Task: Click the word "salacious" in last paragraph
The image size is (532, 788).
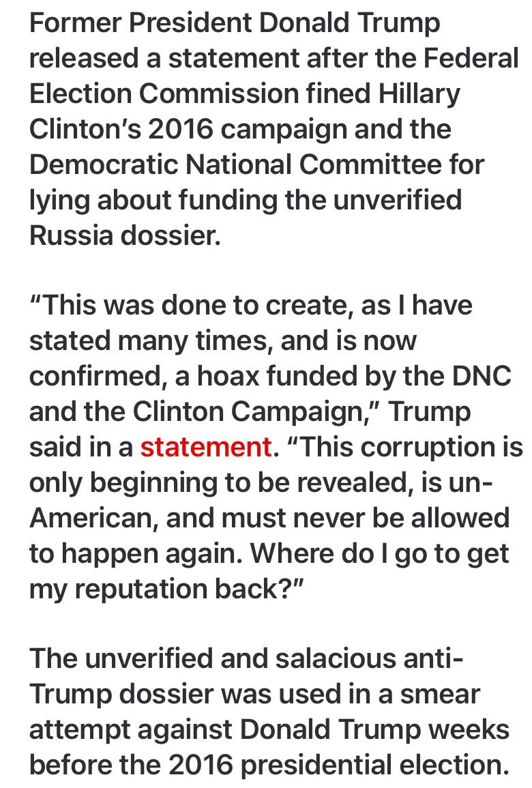Action: click(336, 659)
